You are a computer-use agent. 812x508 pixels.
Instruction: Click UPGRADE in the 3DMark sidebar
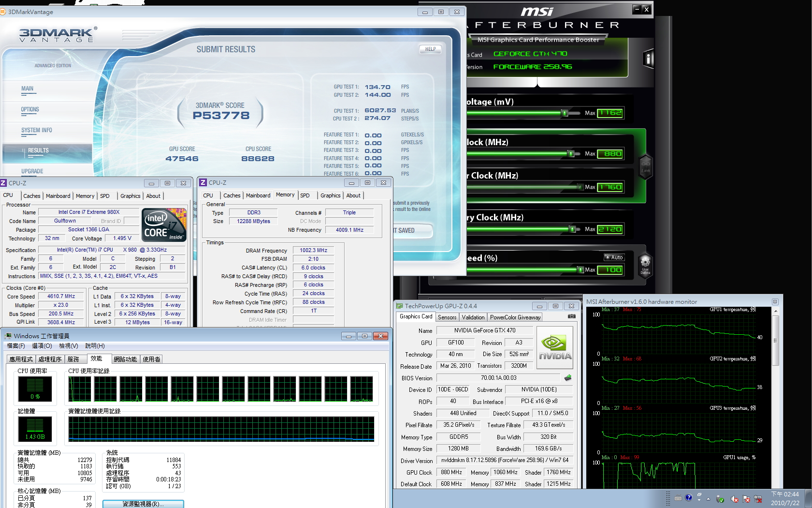tap(32, 171)
